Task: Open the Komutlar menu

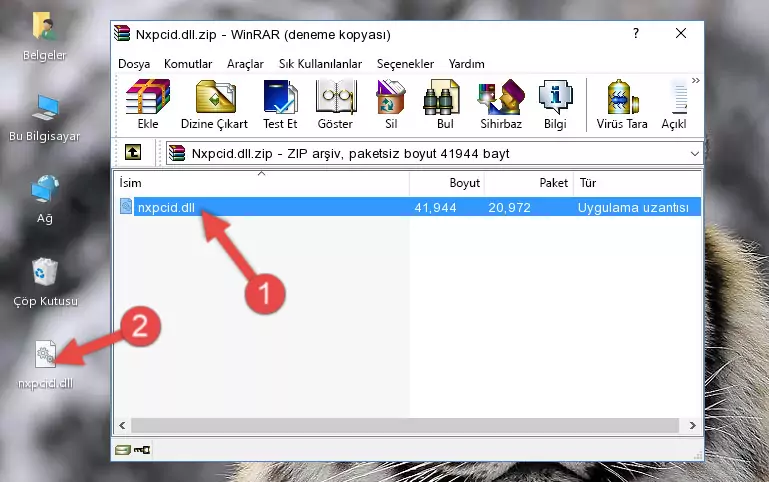Action: (188, 64)
